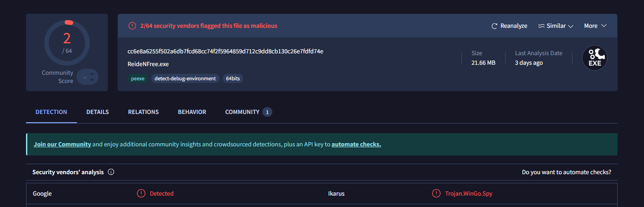Click the Community Score label

(x=57, y=77)
